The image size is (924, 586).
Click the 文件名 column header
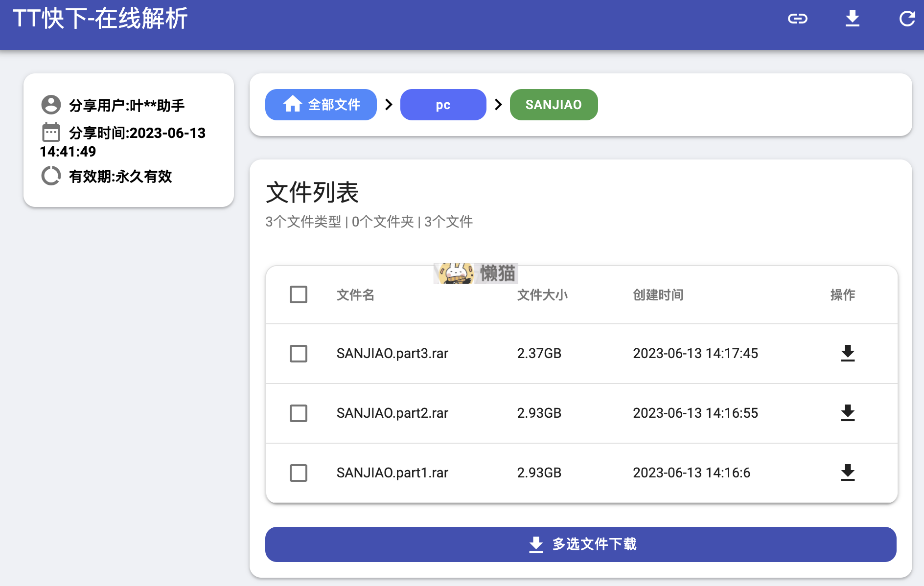[355, 295]
